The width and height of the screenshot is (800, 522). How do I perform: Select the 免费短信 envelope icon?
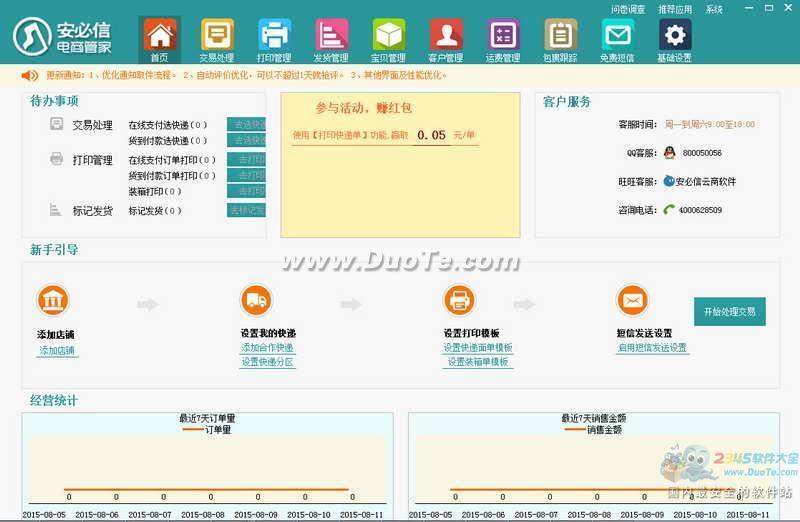pos(617,36)
